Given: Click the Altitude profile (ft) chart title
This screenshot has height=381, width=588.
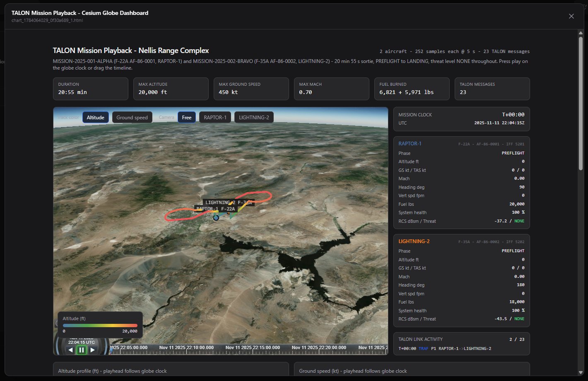Looking at the screenshot, I should tap(113, 371).
